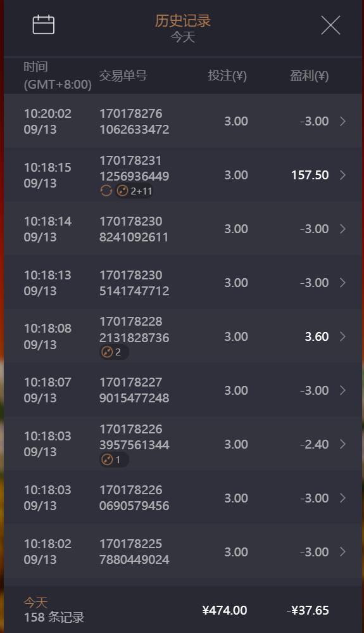Image resolution: width=364 pixels, height=633 pixels.
Task: Click the 盈利(¥) column header
Action: [x=309, y=75]
